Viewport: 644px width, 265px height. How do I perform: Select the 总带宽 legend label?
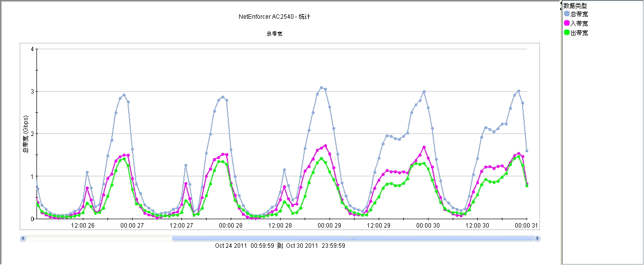click(x=579, y=14)
